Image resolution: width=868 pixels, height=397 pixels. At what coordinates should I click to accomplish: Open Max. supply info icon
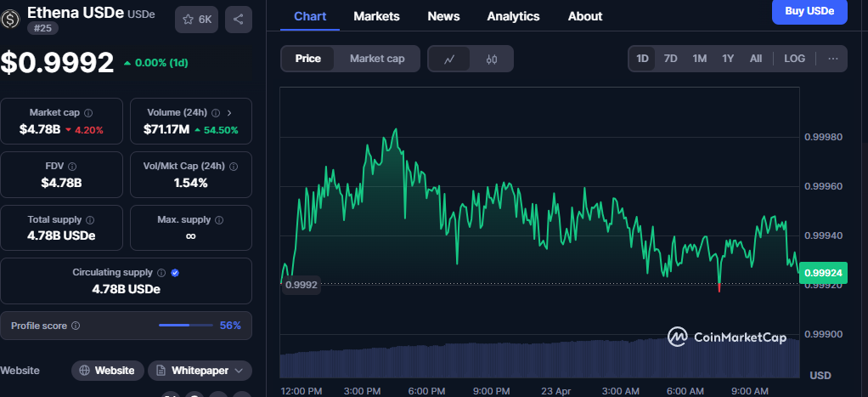click(219, 220)
